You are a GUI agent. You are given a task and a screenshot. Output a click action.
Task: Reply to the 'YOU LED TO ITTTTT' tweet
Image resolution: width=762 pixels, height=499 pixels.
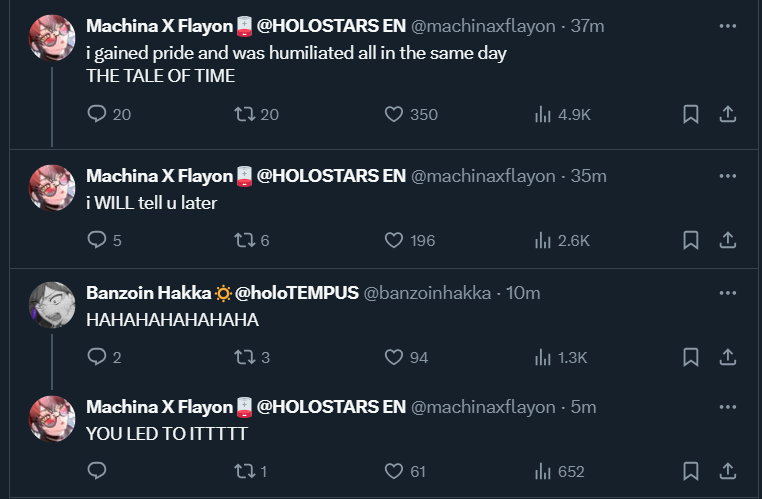point(97,471)
